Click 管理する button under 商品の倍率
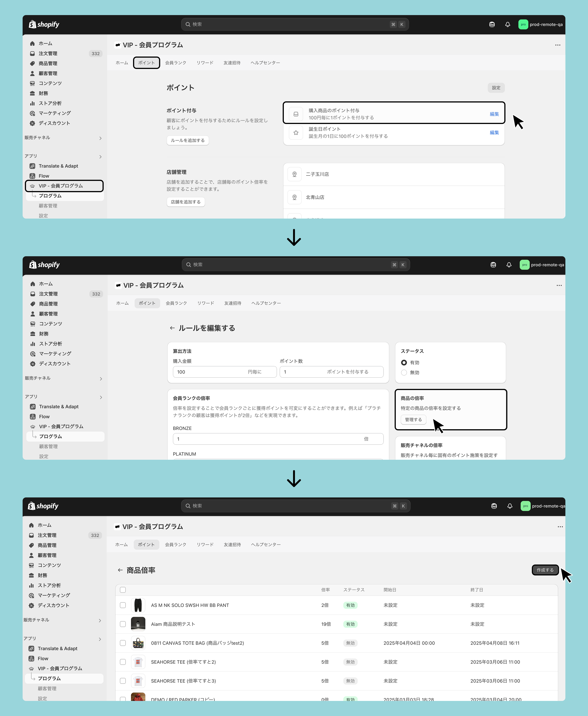The image size is (588, 716). point(413,419)
